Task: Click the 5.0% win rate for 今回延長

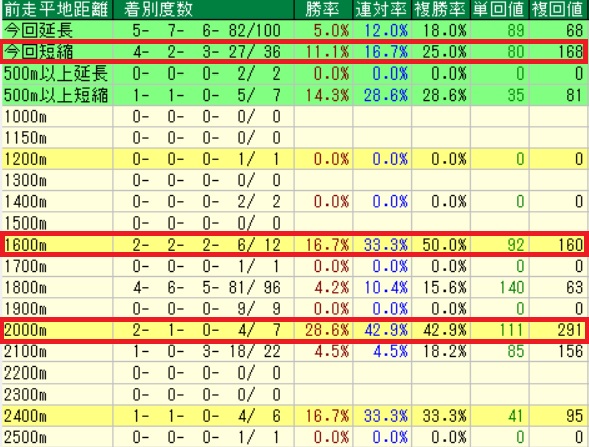Action: tap(331, 30)
